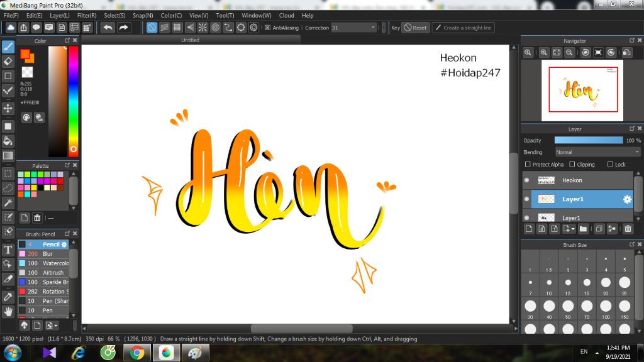Zoom in via Navigator panel
The height and width of the screenshot is (362, 644).
tap(544, 53)
